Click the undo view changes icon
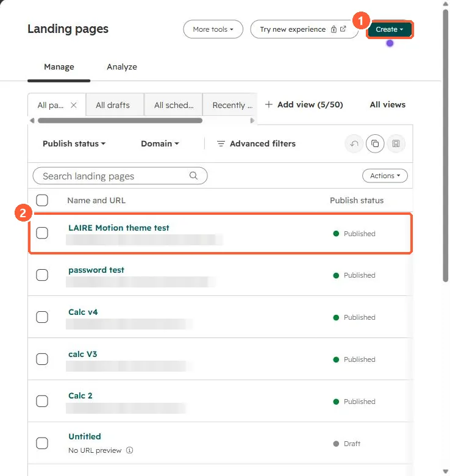Image resolution: width=450 pixels, height=476 pixels. pyautogui.click(x=354, y=143)
